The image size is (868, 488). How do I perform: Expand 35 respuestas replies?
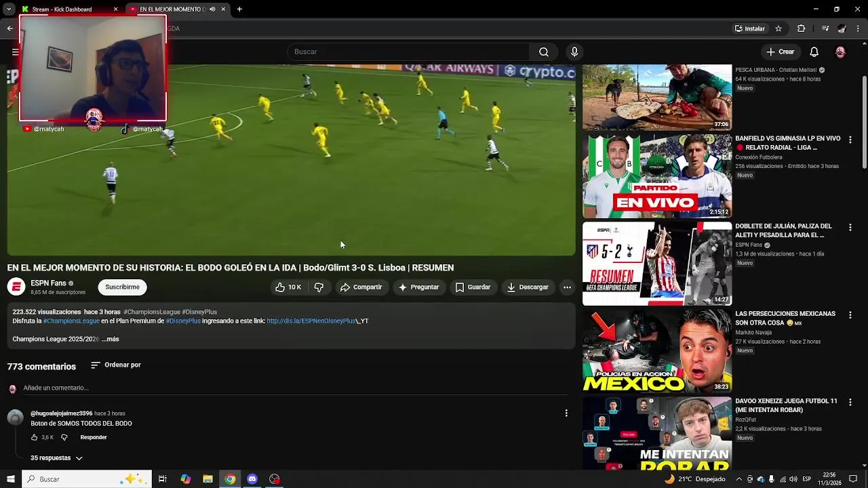coord(57,458)
